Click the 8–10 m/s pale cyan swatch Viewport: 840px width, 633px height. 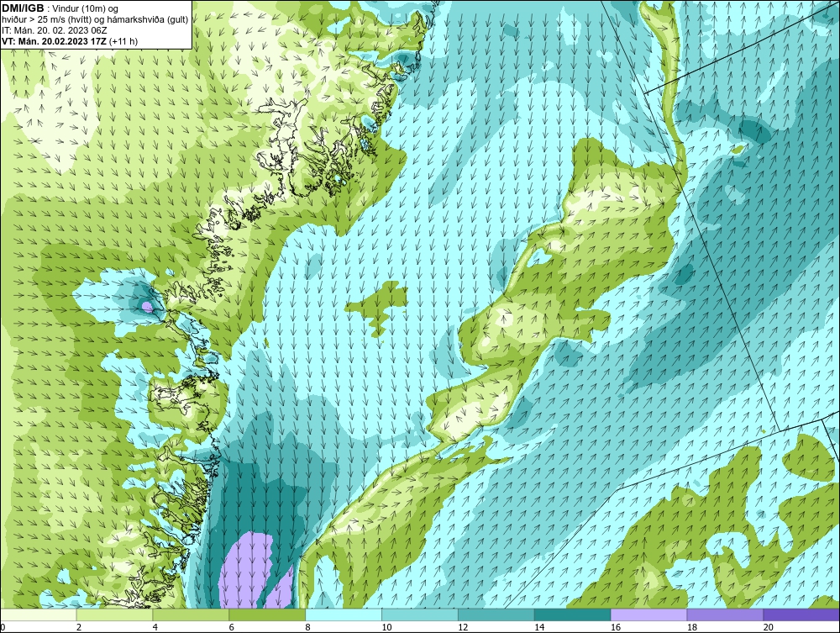344,615
